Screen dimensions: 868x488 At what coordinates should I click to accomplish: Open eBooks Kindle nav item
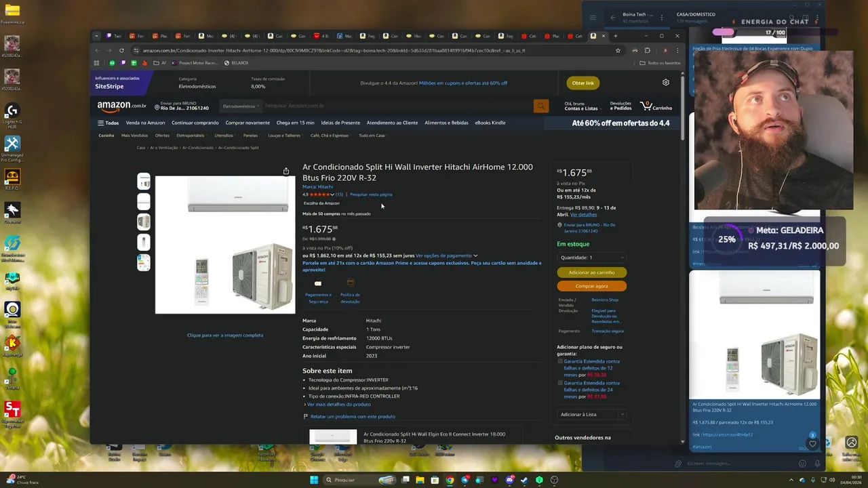490,123
